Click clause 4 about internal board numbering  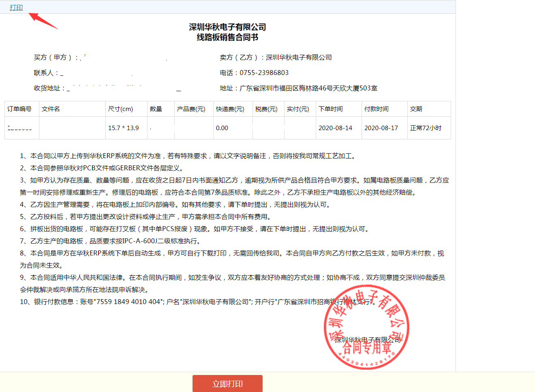point(176,204)
